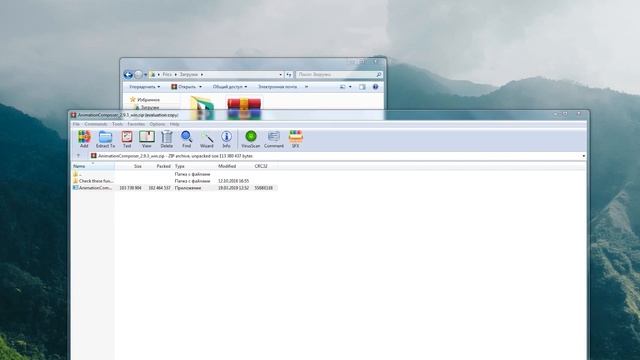
Task: Click Explorer refresh button beside address bar
Action: [x=289, y=75]
